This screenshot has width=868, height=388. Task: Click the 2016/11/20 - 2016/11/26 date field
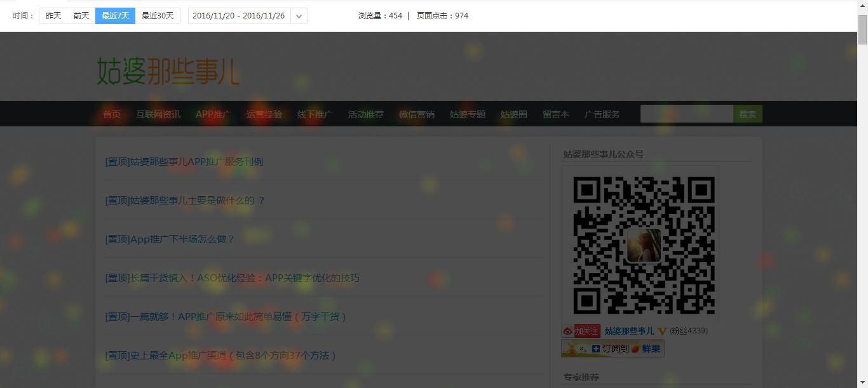pyautogui.click(x=240, y=16)
